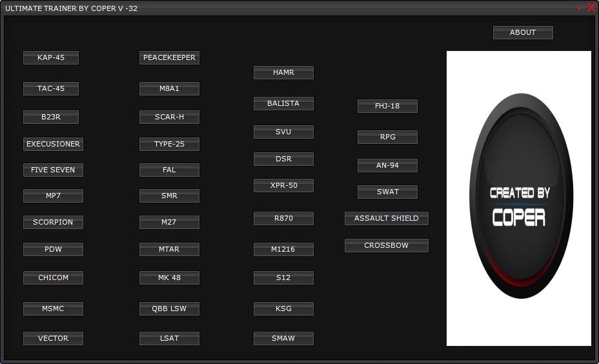Select the PEACEKEEPER weapon
The image size is (599, 364).
pos(169,57)
